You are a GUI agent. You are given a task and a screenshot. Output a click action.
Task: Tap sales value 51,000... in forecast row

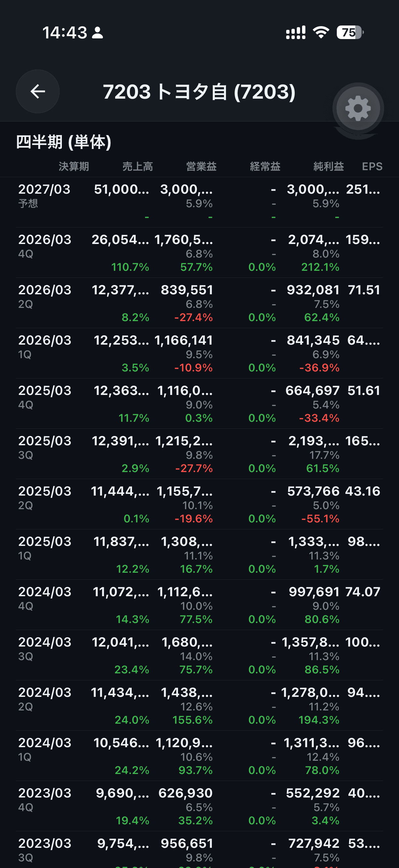(x=121, y=189)
